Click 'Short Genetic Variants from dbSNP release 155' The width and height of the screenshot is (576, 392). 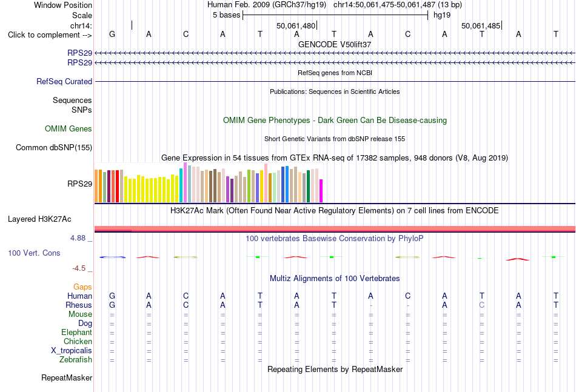click(335, 139)
